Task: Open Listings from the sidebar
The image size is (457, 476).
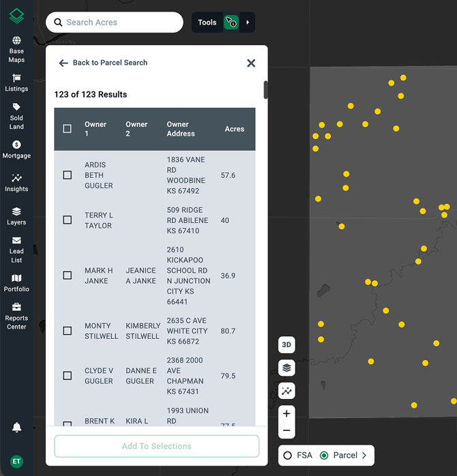Action: (x=16, y=83)
